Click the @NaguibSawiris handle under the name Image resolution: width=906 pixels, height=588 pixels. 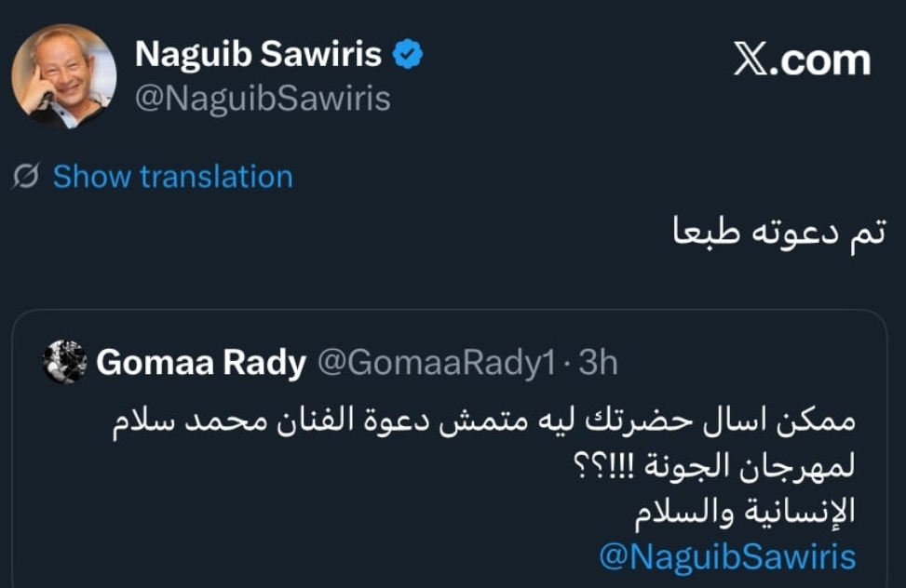click(x=263, y=99)
